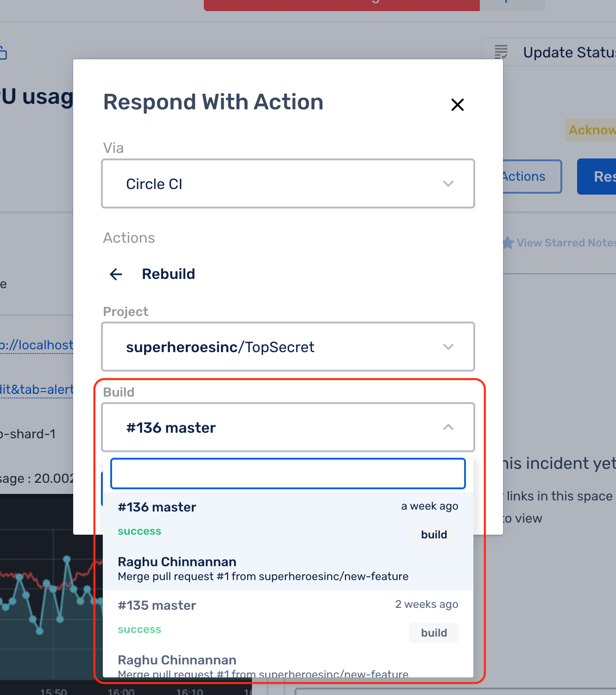
Task: Open the Actions button
Action: (x=523, y=176)
